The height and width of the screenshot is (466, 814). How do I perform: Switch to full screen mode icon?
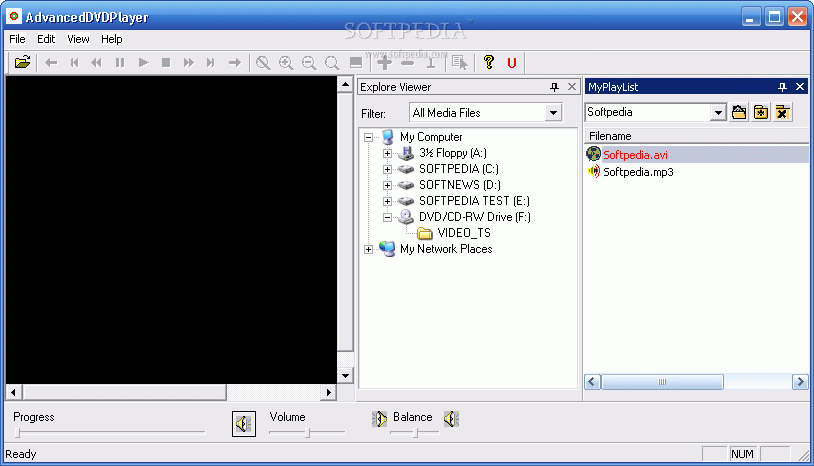356,63
